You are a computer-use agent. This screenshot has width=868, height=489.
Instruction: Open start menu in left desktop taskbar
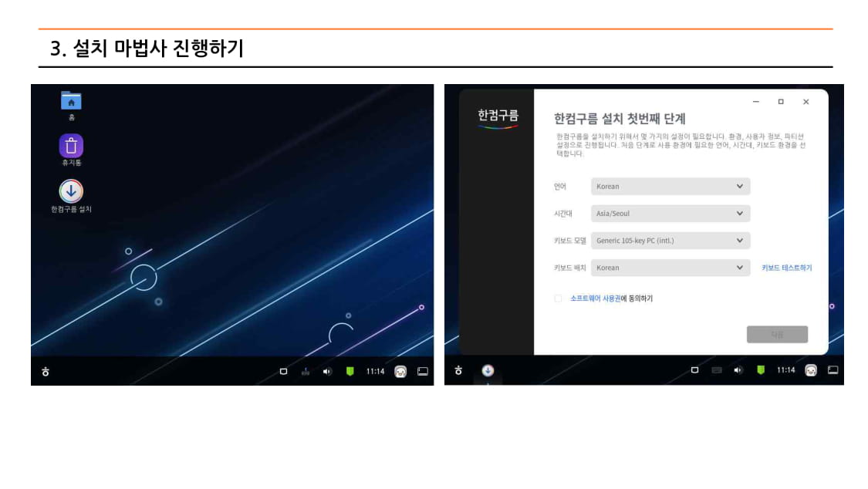click(x=46, y=372)
